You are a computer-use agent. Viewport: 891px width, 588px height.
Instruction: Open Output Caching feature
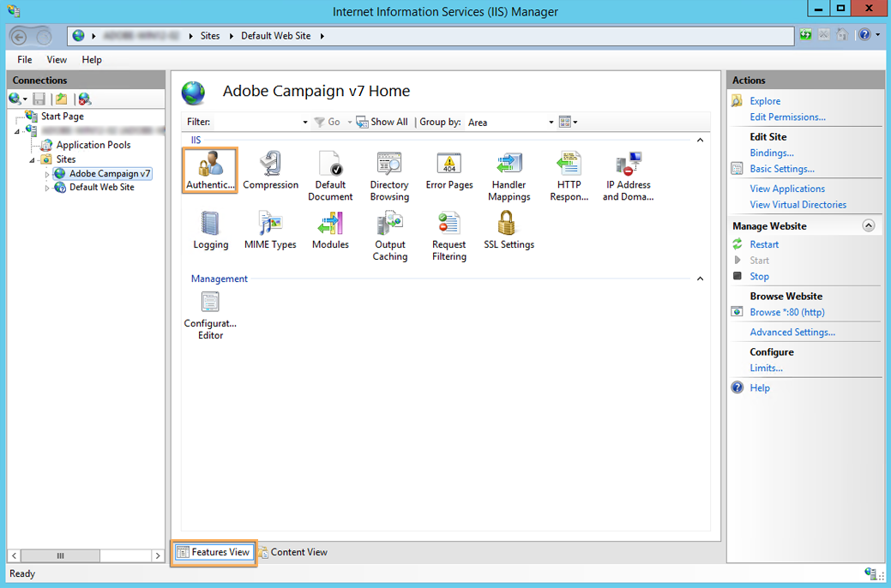(390, 236)
